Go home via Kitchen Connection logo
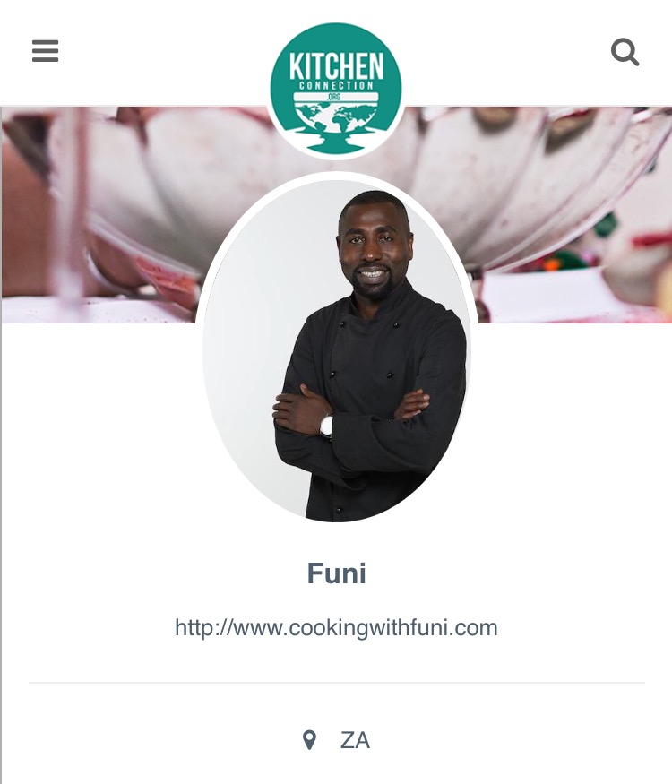The height and width of the screenshot is (784, 672). (335, 90)
